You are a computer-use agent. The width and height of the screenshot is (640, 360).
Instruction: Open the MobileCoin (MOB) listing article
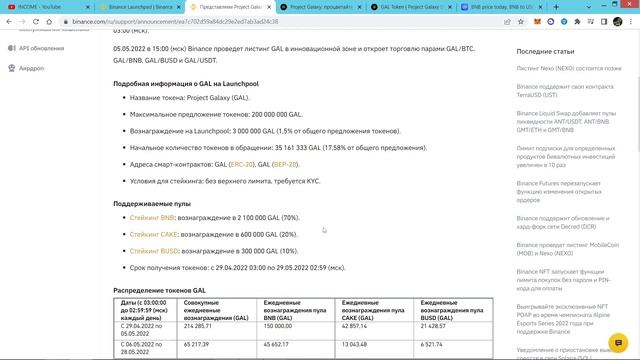point(568,249)
